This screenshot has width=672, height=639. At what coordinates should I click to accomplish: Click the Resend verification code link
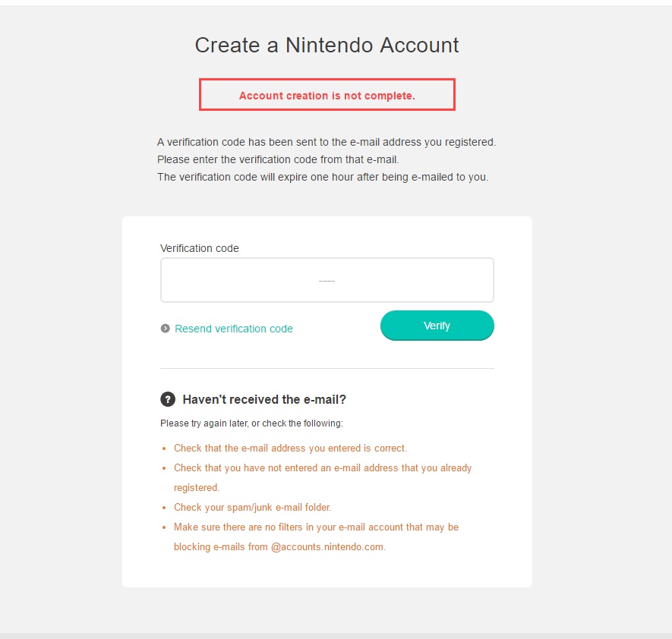(x=233, y=329)
